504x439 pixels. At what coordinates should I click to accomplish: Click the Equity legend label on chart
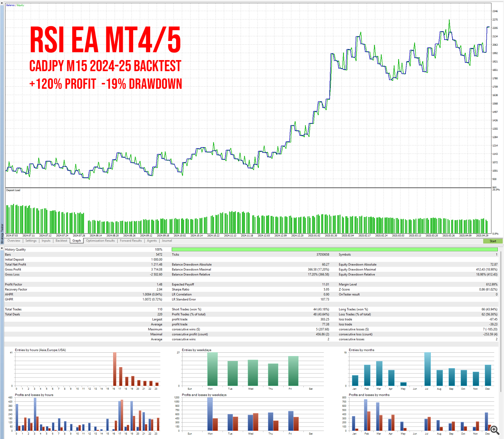(x=20, y=5)
